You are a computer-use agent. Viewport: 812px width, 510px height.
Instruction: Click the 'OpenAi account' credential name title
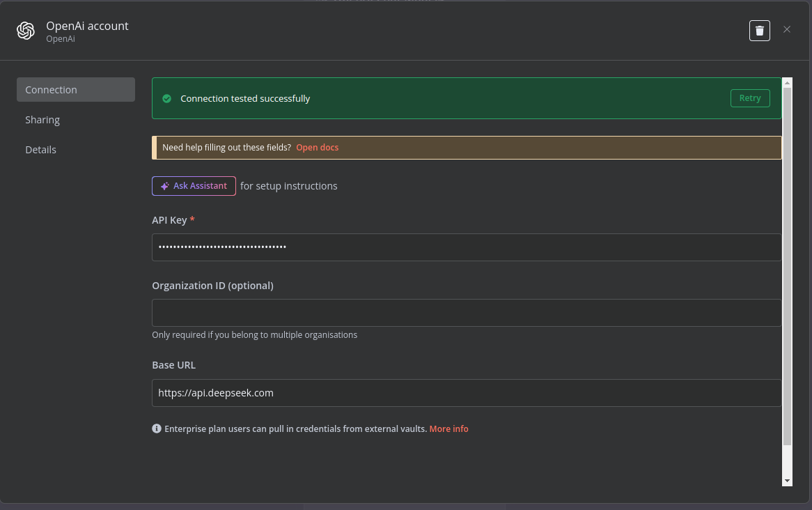[x=87, y=26]
